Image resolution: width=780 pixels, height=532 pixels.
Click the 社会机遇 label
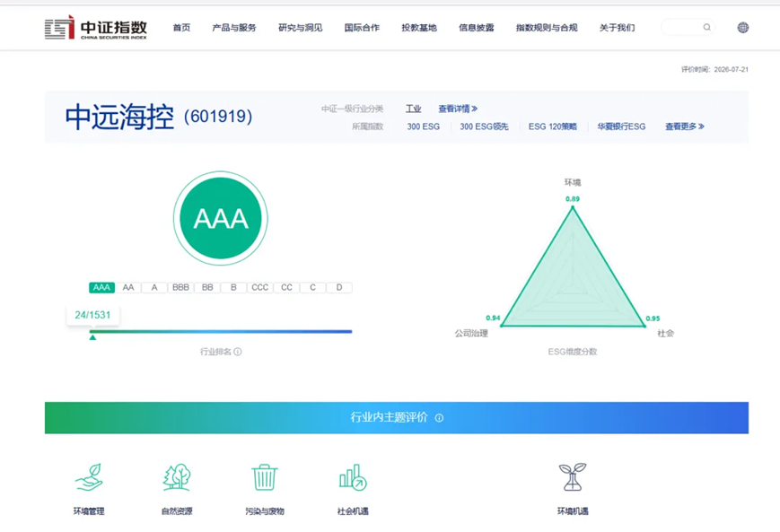353,511
